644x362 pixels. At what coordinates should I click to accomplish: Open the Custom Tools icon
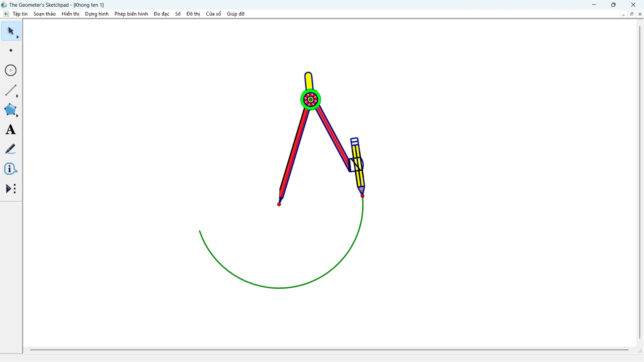(x=11, y=189)
